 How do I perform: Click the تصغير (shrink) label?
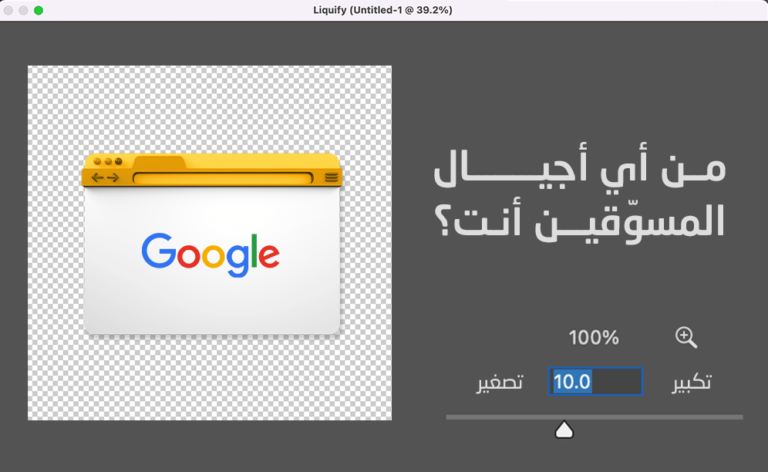(x=500, y=382)
